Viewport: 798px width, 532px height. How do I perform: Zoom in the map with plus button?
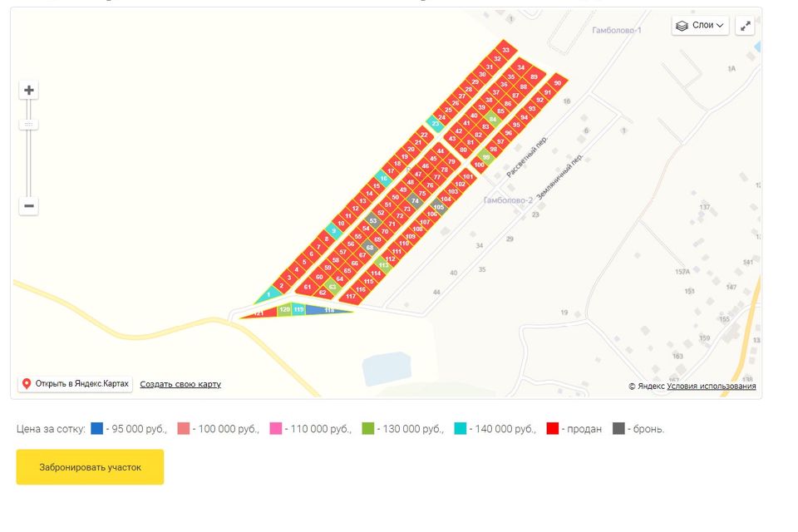pos(29,90)
